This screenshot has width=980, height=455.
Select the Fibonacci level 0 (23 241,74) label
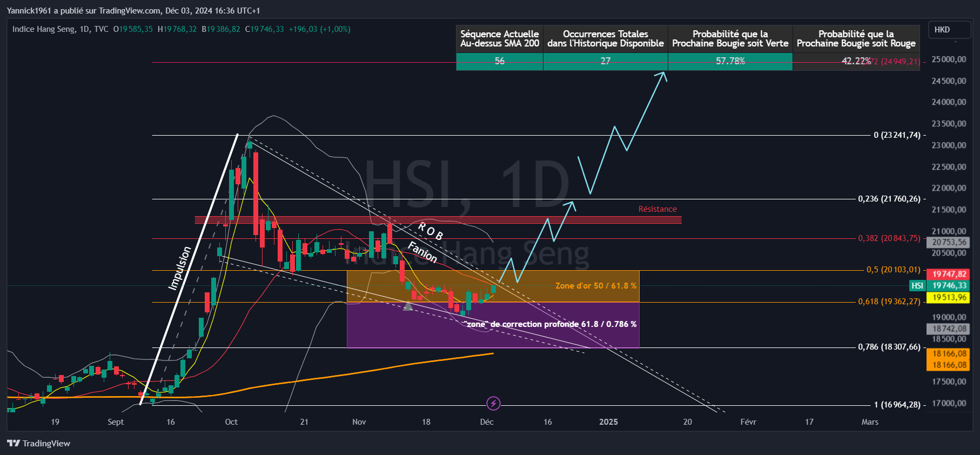[897, 135]
